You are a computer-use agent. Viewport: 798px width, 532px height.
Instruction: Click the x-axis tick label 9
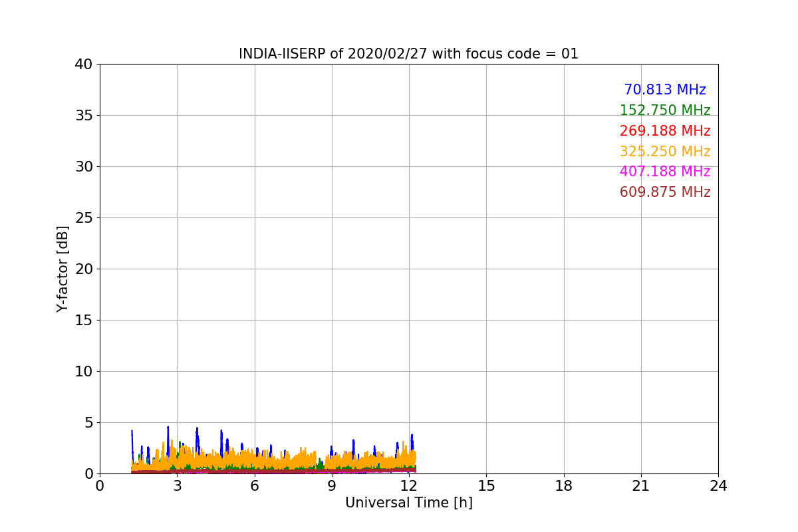[332, 486]
